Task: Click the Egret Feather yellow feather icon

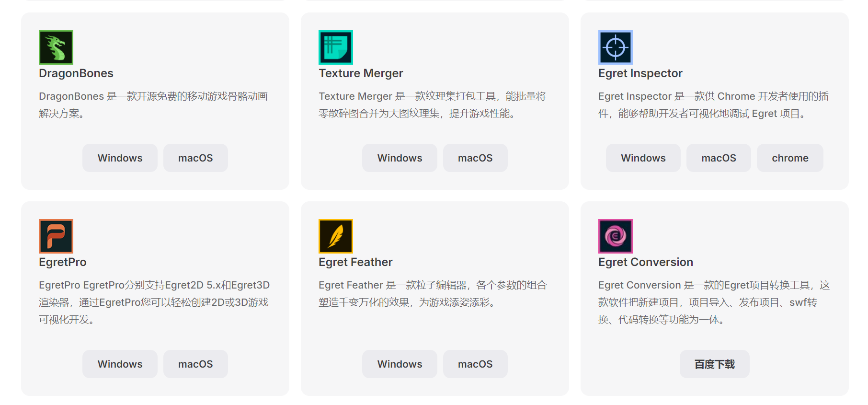Action: click(x=336, y=236)
